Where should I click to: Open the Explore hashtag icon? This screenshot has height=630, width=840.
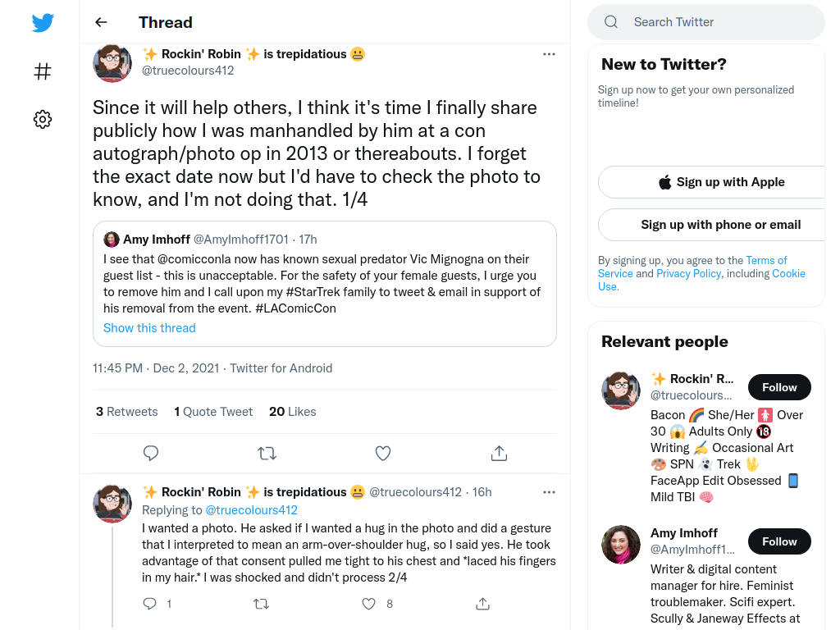click(43, 71)
